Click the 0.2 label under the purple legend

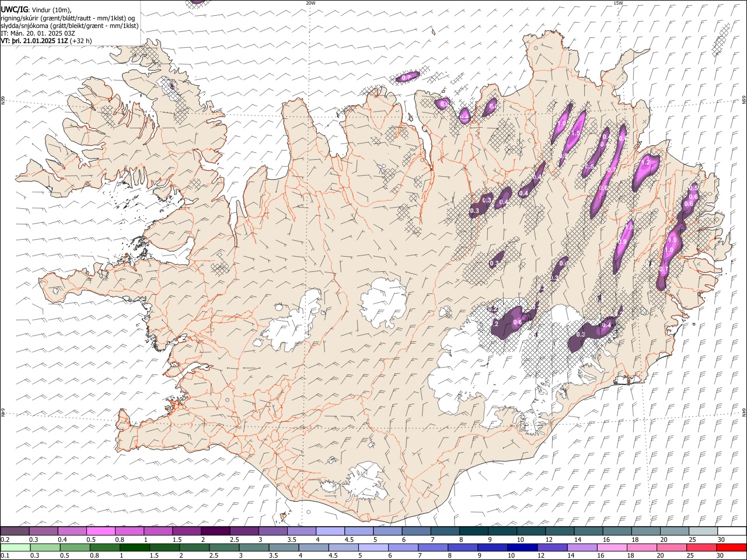point(5,540)
